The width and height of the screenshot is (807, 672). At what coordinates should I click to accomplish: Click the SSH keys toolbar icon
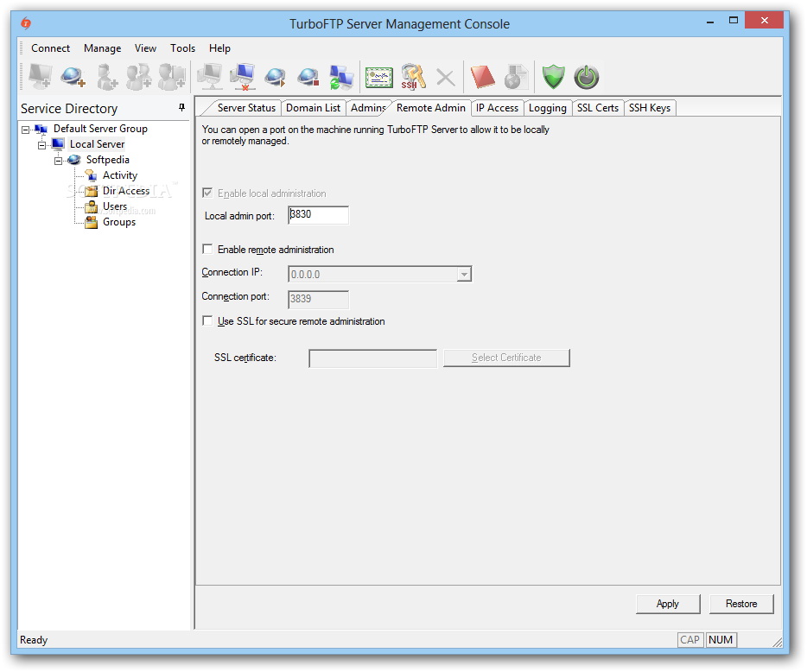click(x=413, y=77)
